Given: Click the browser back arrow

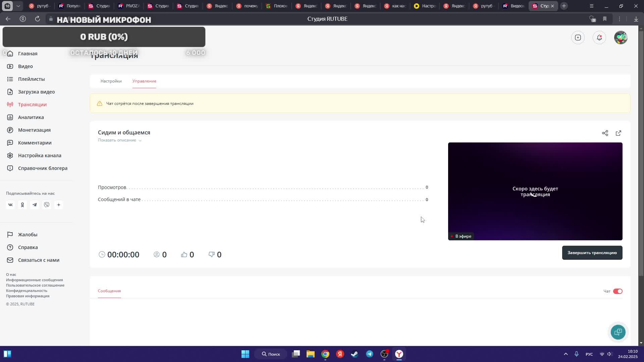Looking at the screenshot, I should (x=8, y=19).
